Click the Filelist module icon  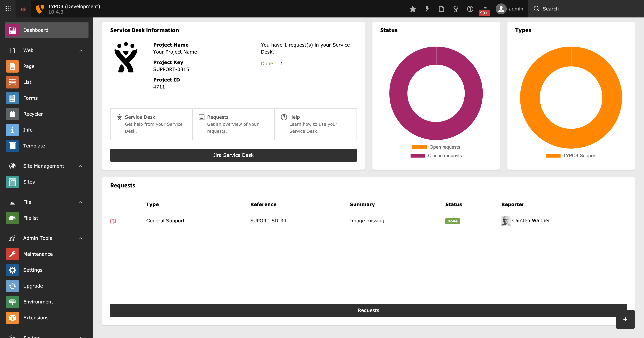[12, 218]
